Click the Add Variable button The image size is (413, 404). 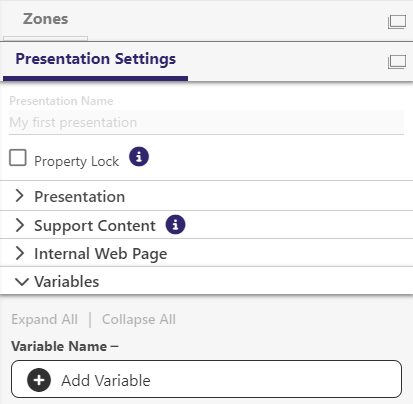click(x=206, y=379)
